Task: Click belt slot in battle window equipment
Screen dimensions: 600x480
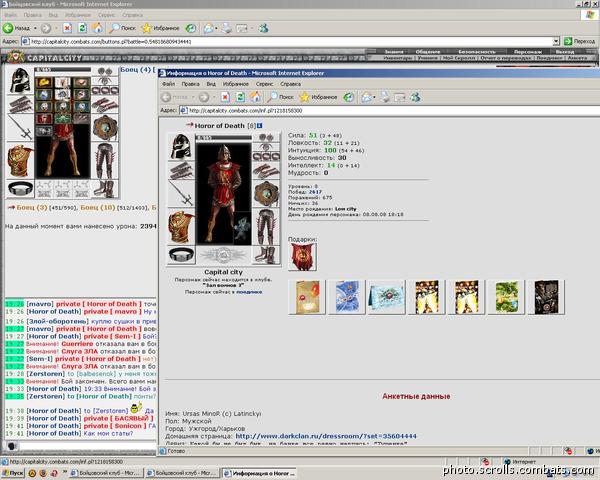Action: [20, 189]
